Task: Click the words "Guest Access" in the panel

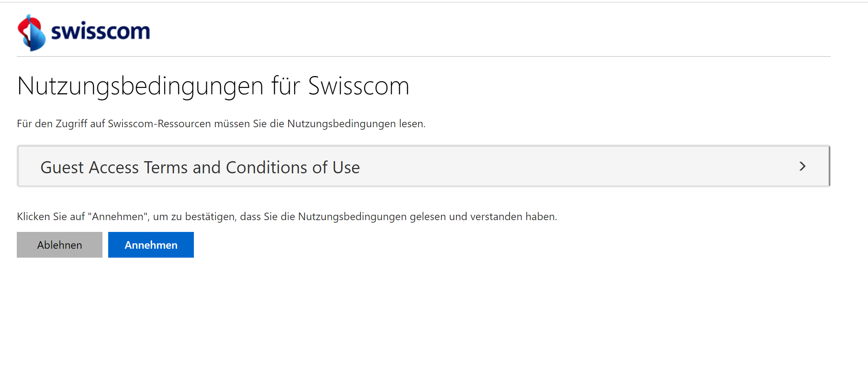Action: 90,167
